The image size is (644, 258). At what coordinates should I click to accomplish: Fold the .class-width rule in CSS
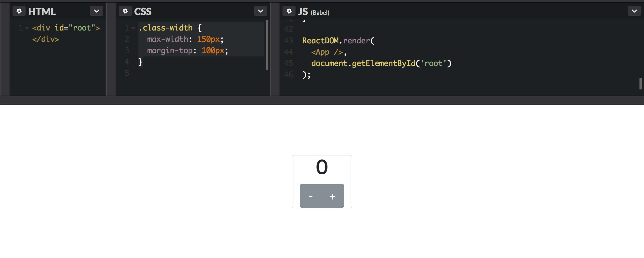click(133, 28)
